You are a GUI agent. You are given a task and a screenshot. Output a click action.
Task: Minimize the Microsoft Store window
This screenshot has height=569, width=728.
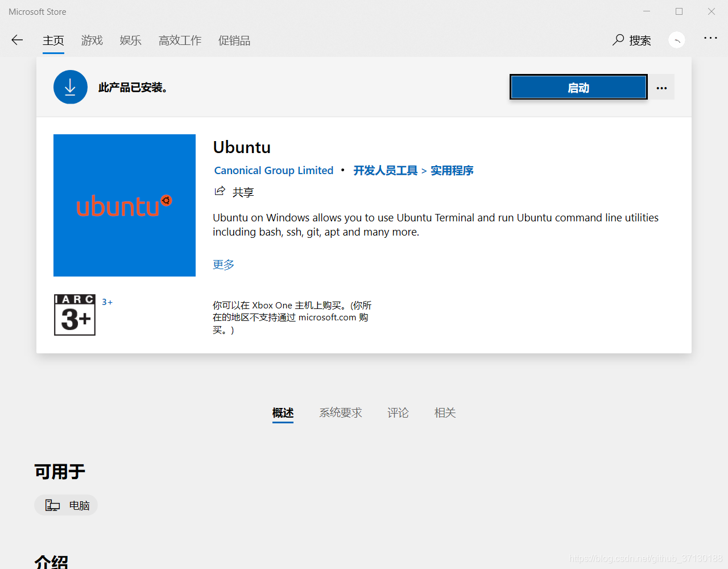point(647,11)
